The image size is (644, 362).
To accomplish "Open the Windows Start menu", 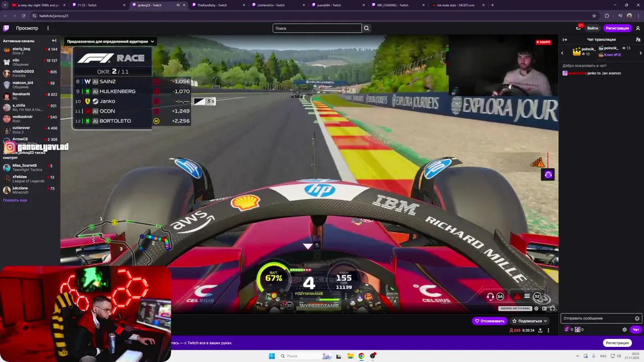I will pos(272,356).
